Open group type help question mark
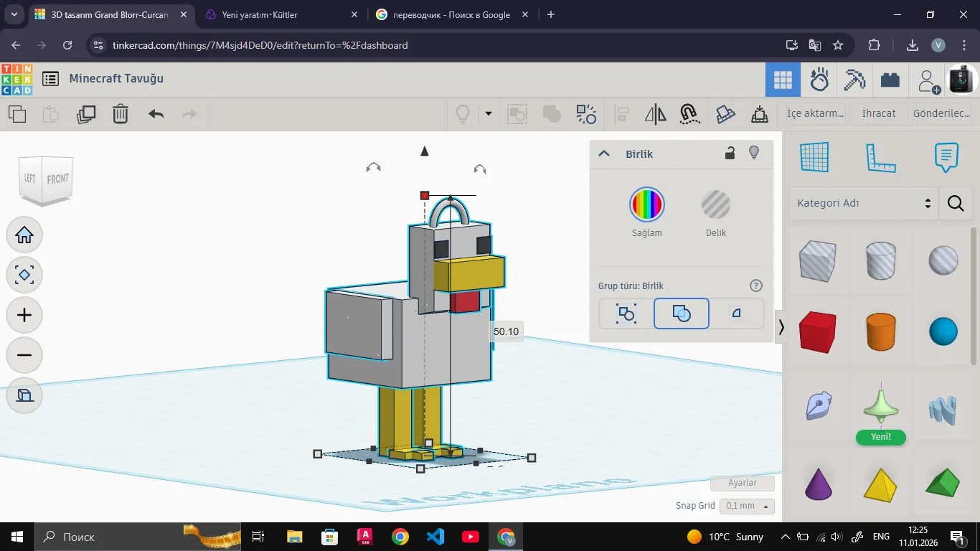This screenshot has width=980, height=551. [755, 286]
